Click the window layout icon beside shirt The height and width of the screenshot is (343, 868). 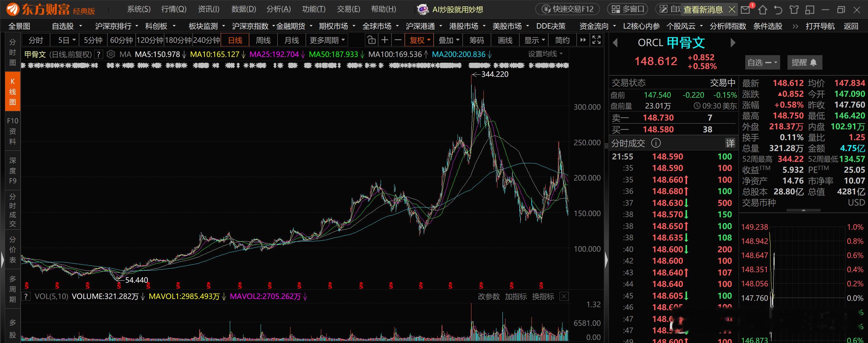[810, 10]
